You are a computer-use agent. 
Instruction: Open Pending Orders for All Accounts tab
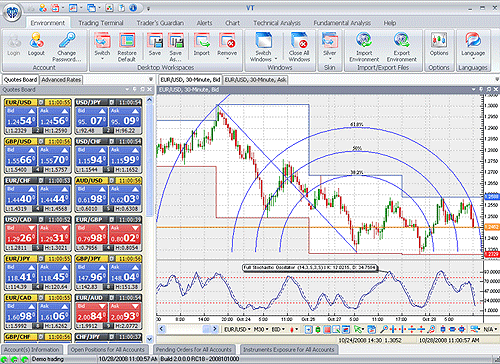click(194, 350)
